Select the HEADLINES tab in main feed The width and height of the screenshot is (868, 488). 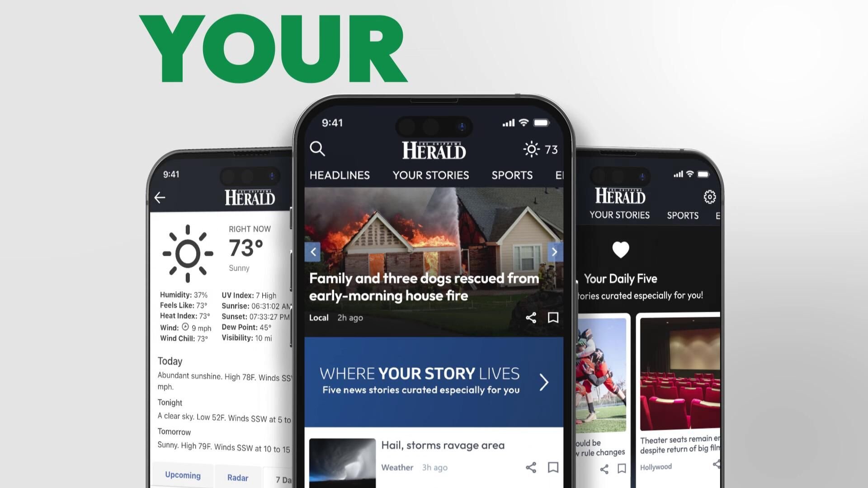(x=340, y=175)
